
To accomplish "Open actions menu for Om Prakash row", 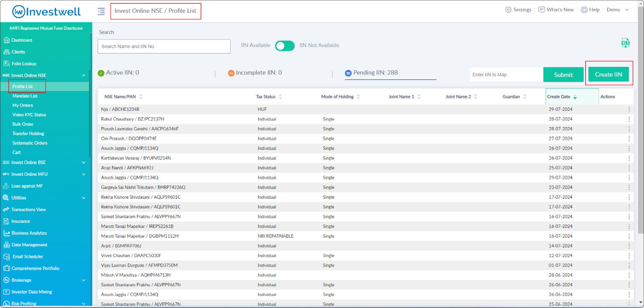I will pyautogui.click(x=629, y=139).
